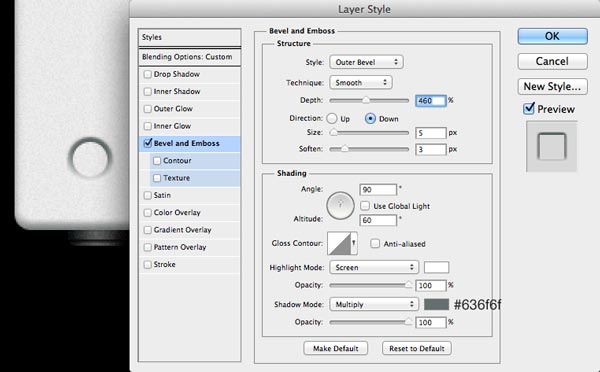
Task: Click the Size value field
Action: tap(431, 133)
